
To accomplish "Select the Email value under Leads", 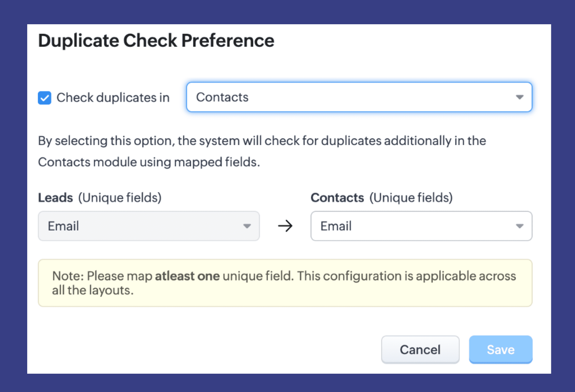I will (x=63, y=226).
